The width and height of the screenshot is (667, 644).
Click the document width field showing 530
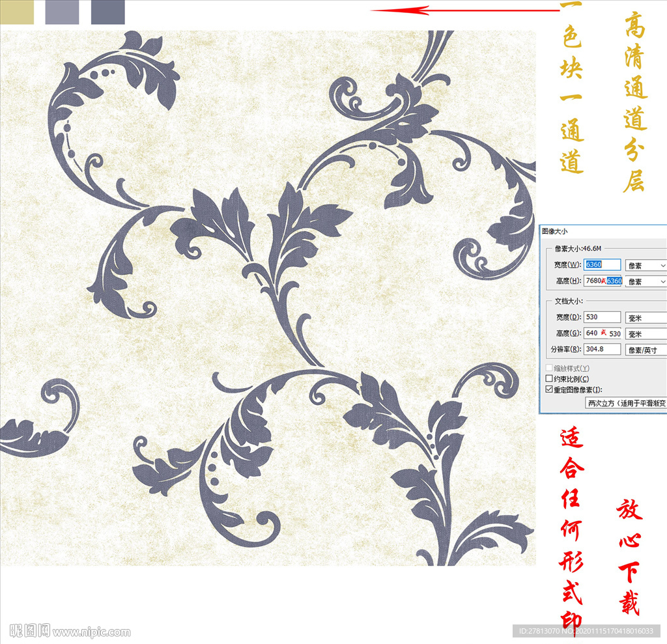click(x=602, y=317)
